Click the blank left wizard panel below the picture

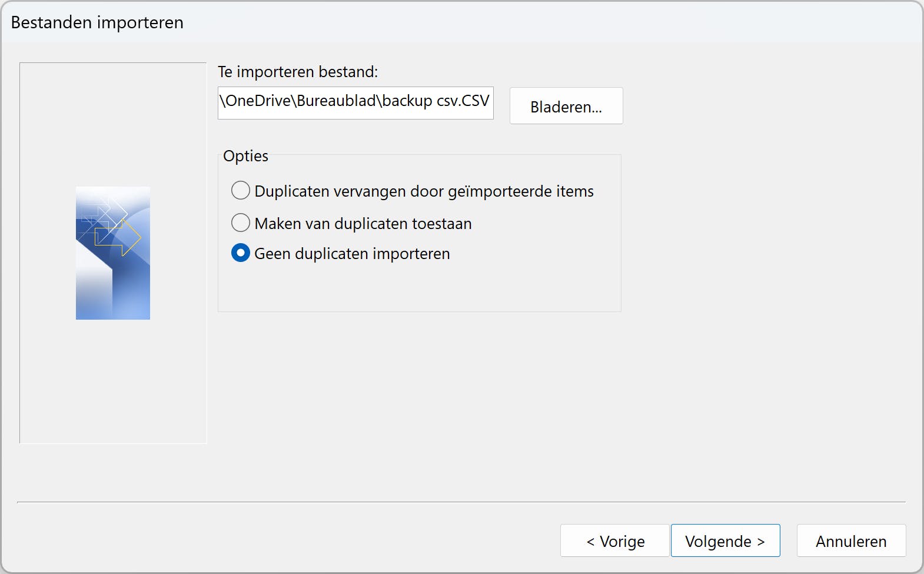pos(113,383)
